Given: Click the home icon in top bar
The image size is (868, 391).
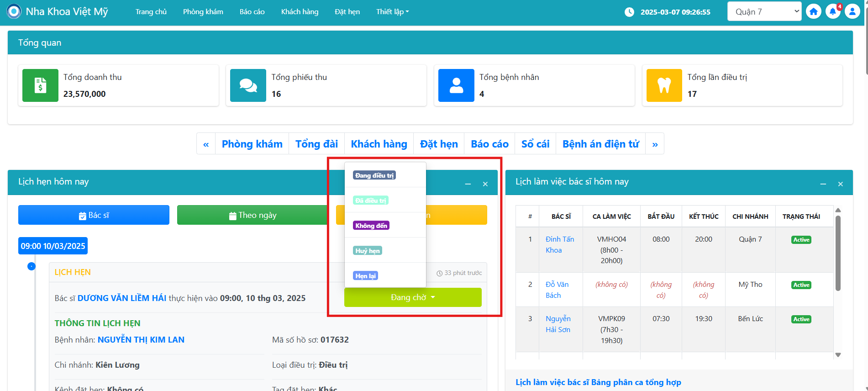Looking at the screenshot, I should point(813,11).
